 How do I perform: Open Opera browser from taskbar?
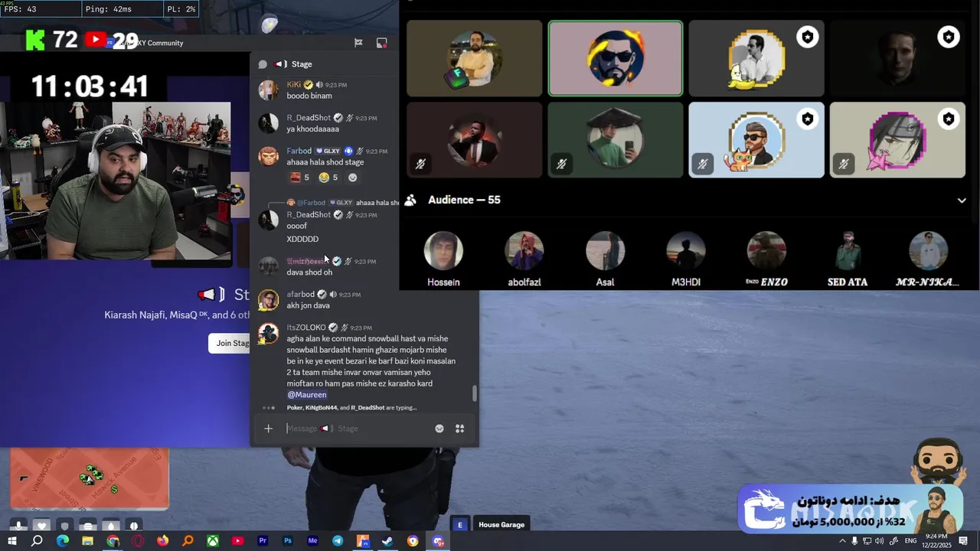coord(138,541)
